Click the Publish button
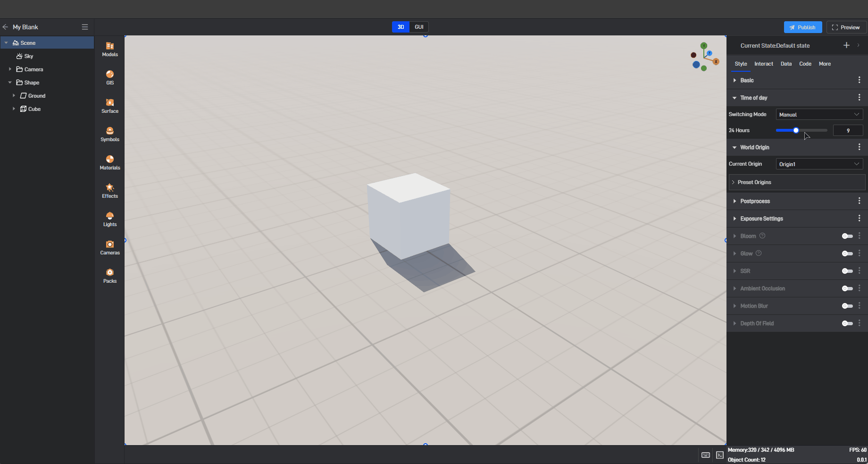This screenshot has width=868, height=464. tap(803, 27)
